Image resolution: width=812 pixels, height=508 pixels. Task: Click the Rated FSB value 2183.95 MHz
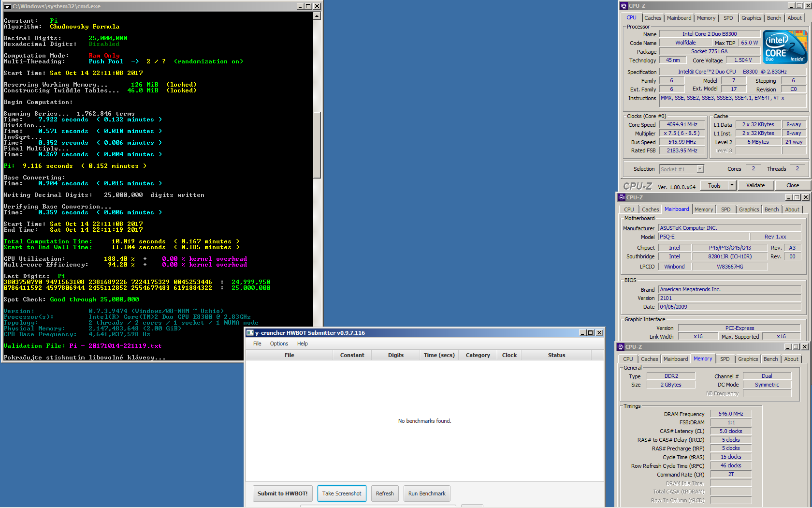tap(682, 150)
